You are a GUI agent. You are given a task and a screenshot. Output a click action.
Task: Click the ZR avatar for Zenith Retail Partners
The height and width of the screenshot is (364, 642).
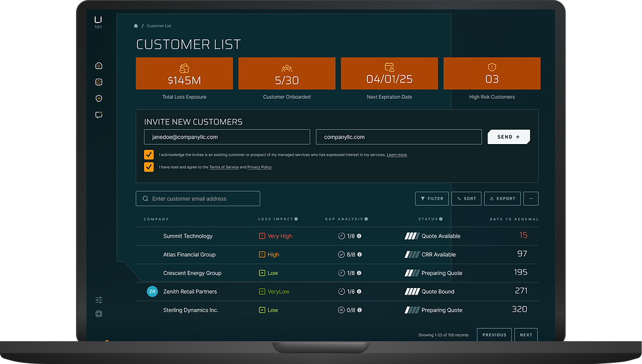[x=152, y=291]
